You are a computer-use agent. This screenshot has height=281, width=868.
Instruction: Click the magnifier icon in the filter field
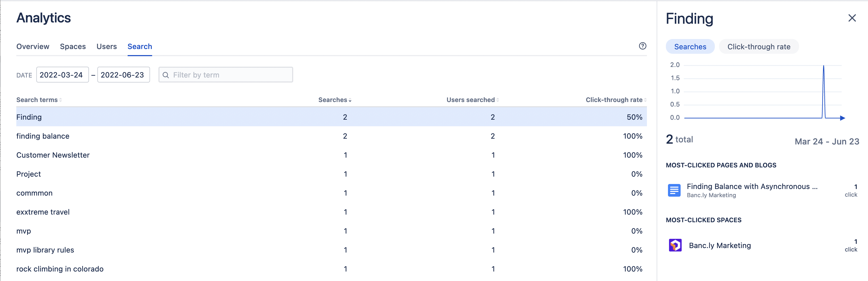pos(166,75)
